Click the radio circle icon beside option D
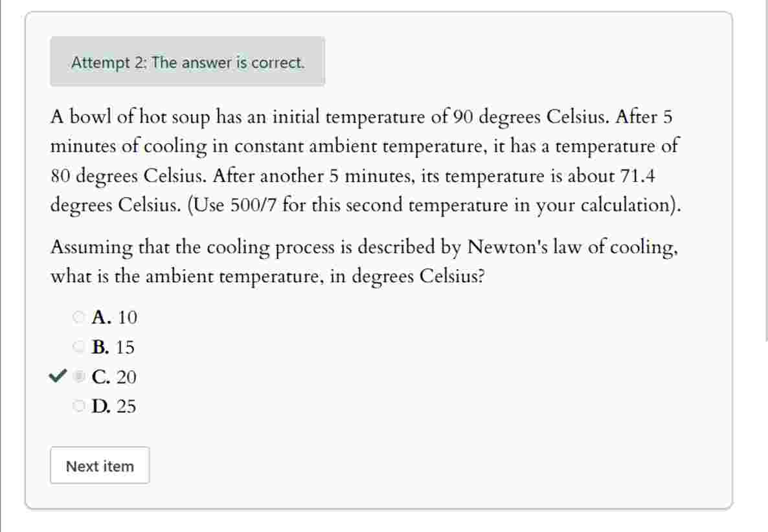This screenshot has height=532, width=768. pos(78,406)
